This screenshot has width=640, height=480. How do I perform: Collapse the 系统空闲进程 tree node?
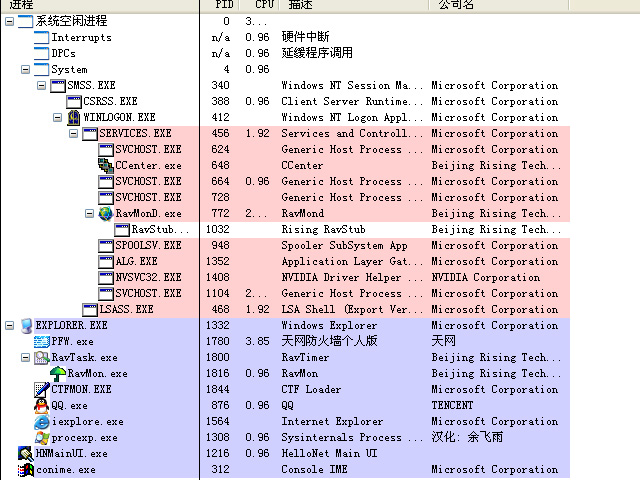point(9,22)
